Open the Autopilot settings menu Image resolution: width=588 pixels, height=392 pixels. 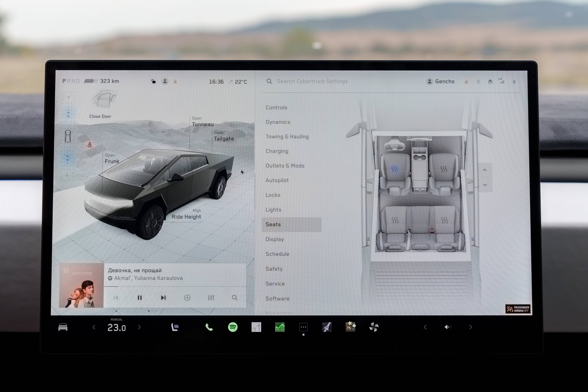(x=277, y=180)
